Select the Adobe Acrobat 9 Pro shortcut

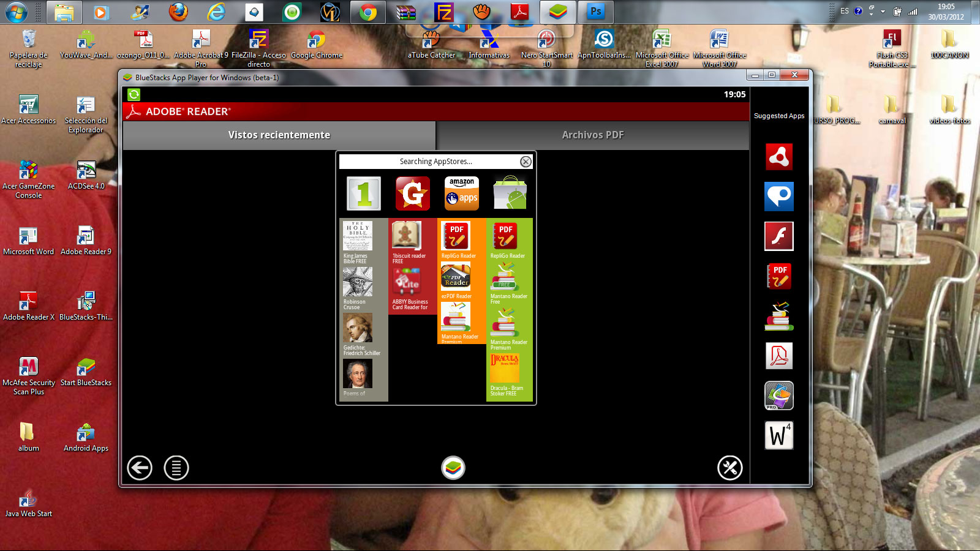click(x=201, y=48)
